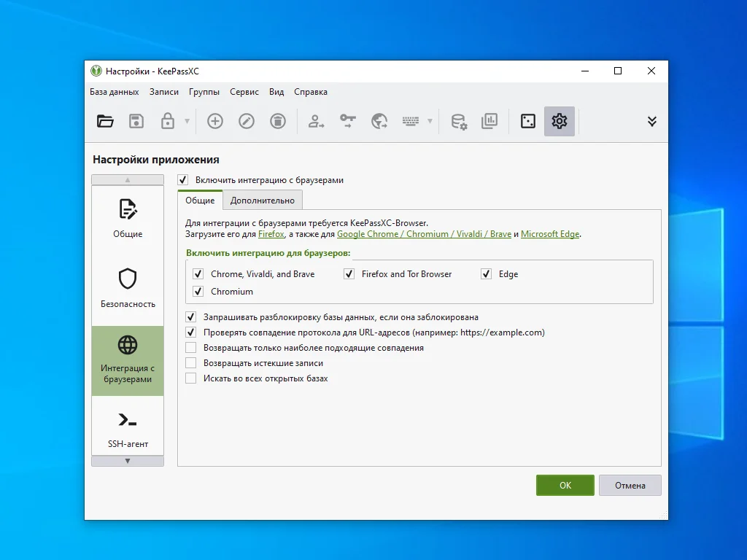Open the Password generator dice icon

click(x=528, y=122)
